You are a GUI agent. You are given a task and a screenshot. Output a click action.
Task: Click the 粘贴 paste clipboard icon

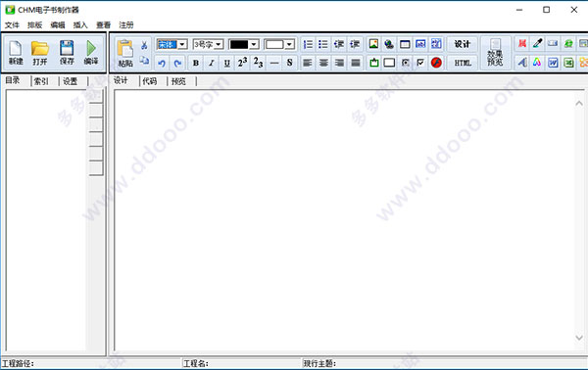[x=125, y=53]
